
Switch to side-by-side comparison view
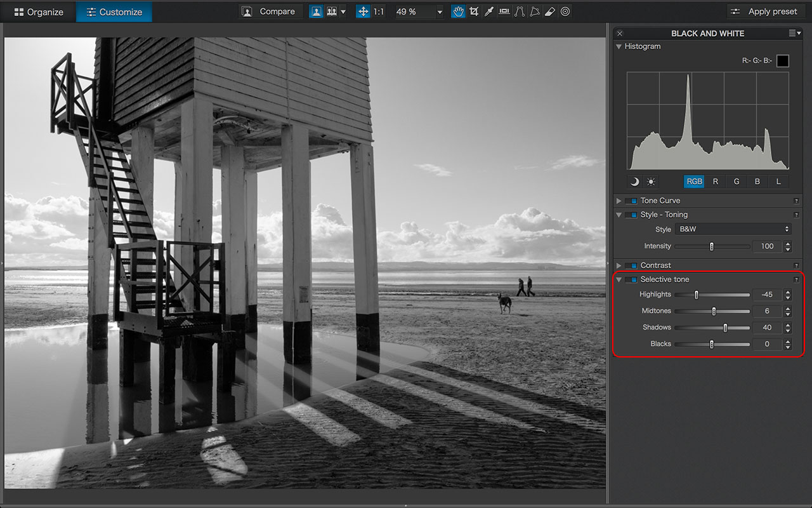coord(331,11)
